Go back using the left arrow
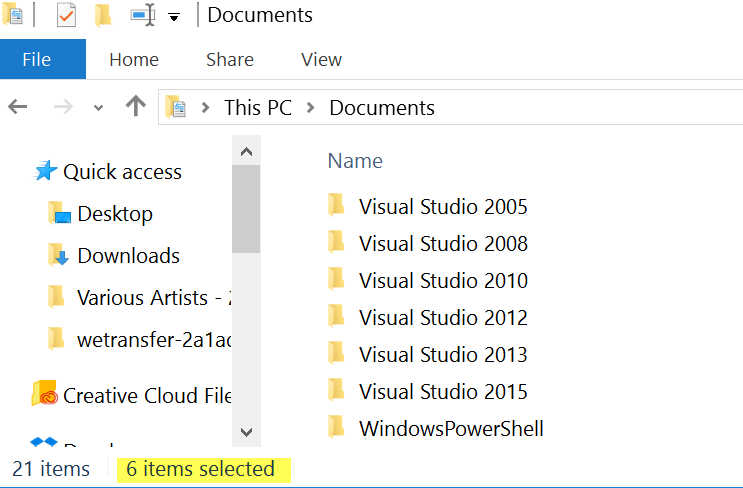743x488 pixels. (x=18, y=107)
